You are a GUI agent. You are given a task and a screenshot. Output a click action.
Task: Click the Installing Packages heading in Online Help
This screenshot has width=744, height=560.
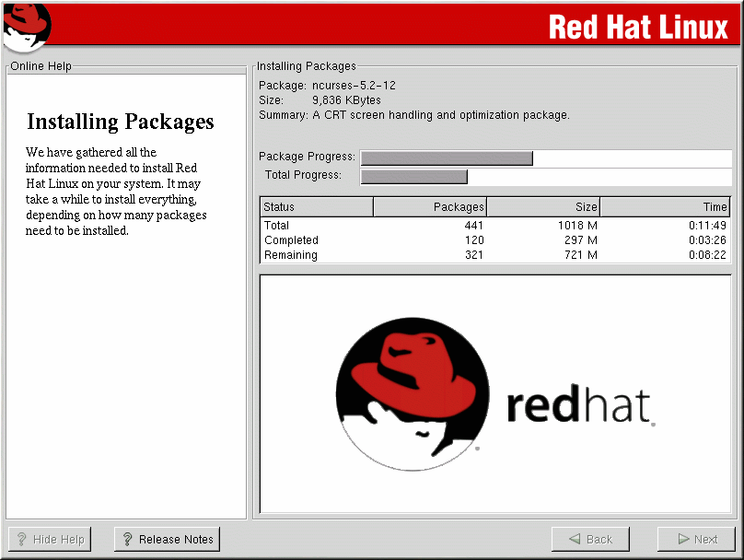pos(121,122)
